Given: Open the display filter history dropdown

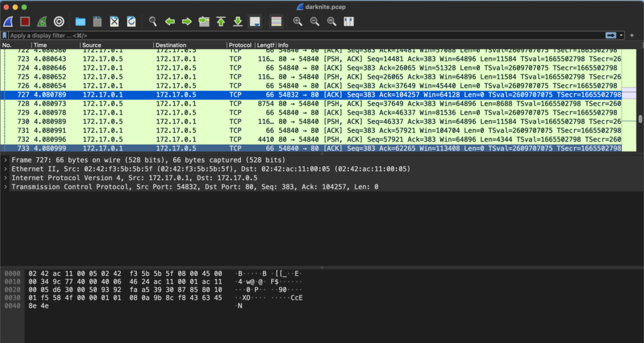Looking at the screenshot, I should pyautogui.click(x=622, y=35).
